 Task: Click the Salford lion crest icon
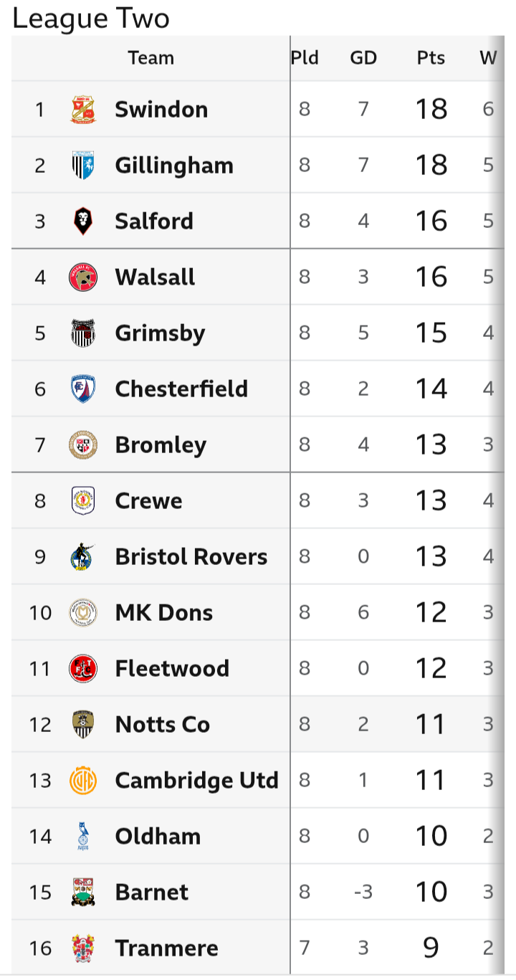coord(83,221)
